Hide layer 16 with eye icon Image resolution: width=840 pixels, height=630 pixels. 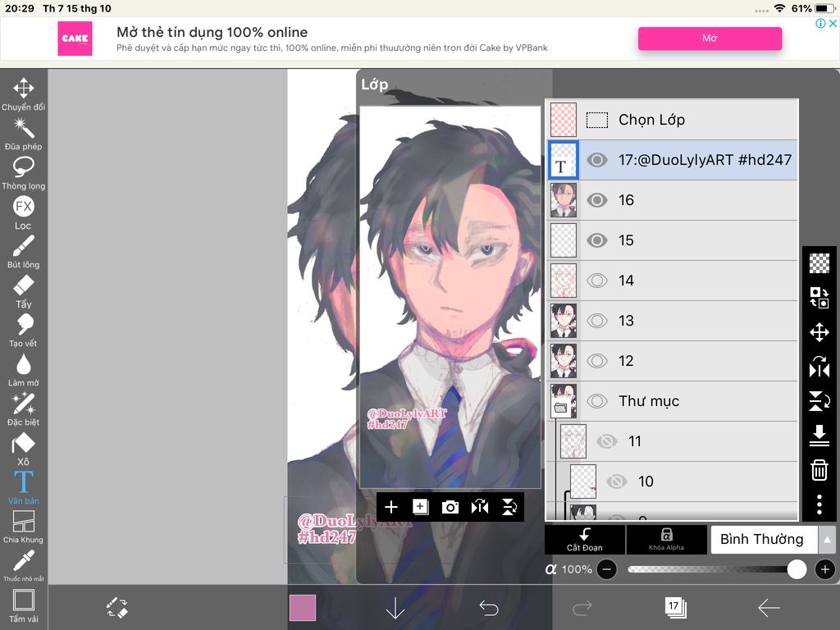coord(597,200)
